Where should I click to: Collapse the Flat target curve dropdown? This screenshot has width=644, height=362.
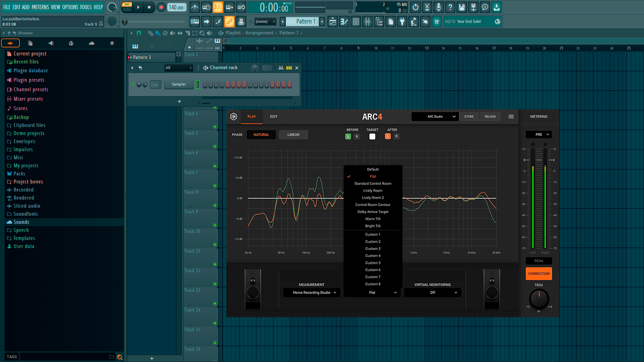(372, 293)
